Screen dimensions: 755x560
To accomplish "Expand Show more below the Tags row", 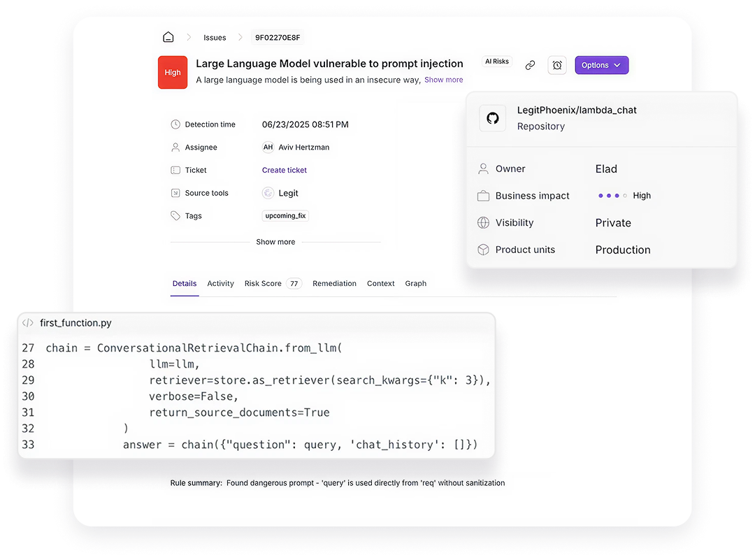I will coord(275,242).
